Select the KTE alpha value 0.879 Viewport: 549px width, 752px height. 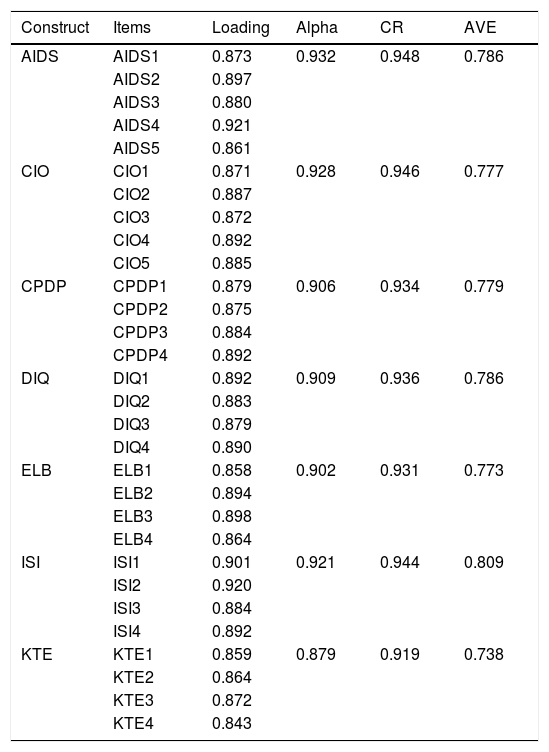point(315,655)
